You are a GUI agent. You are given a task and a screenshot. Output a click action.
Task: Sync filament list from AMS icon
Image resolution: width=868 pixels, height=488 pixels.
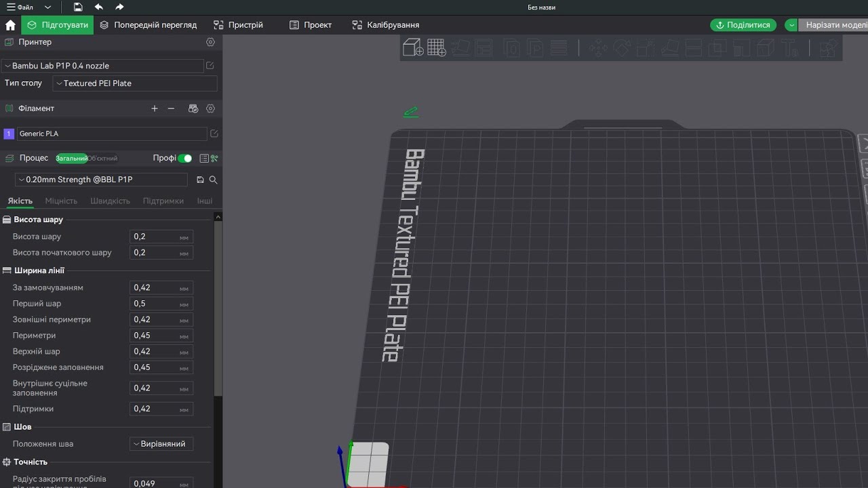(193, 108)
